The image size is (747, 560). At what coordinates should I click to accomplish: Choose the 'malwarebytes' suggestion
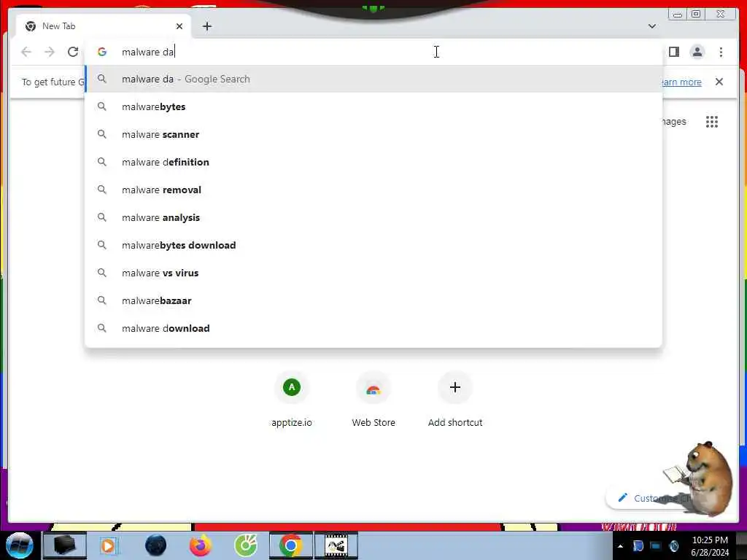[x=373, y=106]
